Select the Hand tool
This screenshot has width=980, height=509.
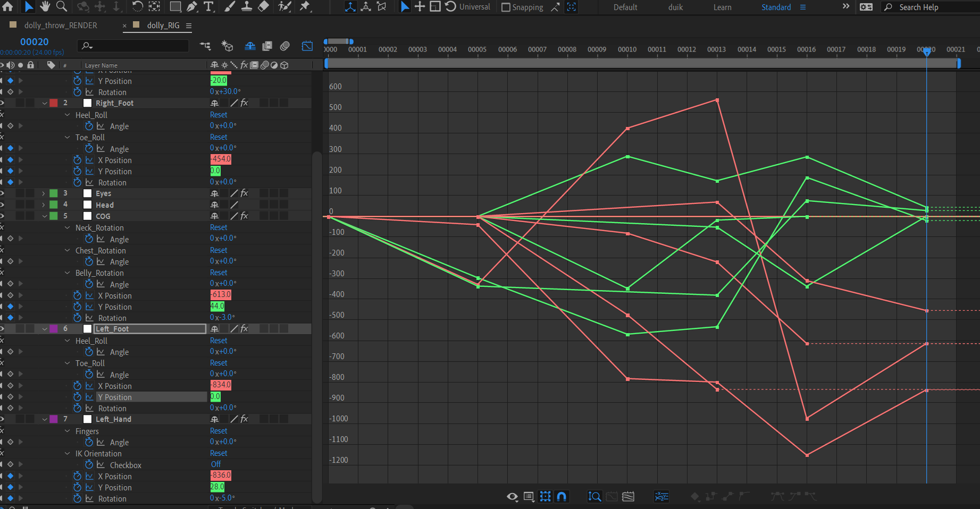(x=45, y=7)
